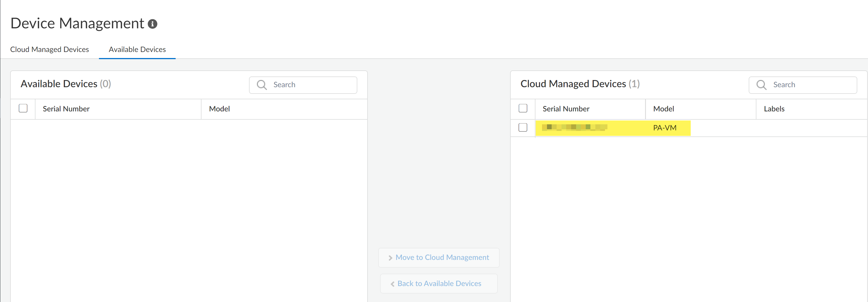Focus the Available Devices search field
This screenshot has width=868, height=302.
(x=312, y=85)
